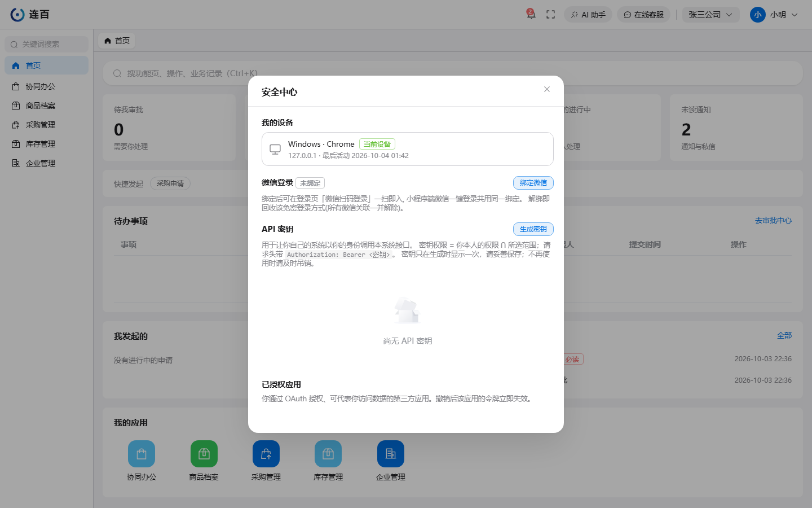Open the 待我审批 card
Image resolution: width=812 pixels, height=508 pixels.
(169, 128)
